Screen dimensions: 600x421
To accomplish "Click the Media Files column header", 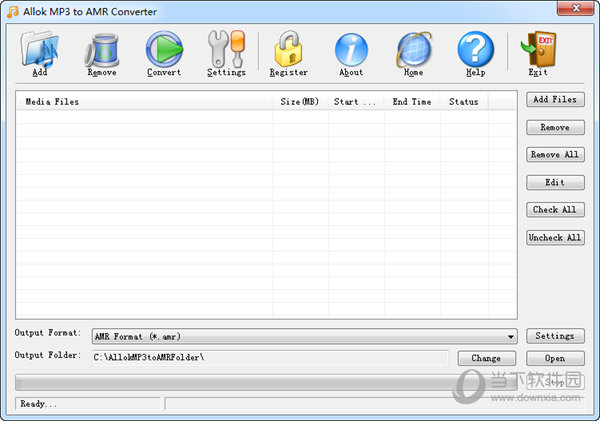I will point(144,102).
